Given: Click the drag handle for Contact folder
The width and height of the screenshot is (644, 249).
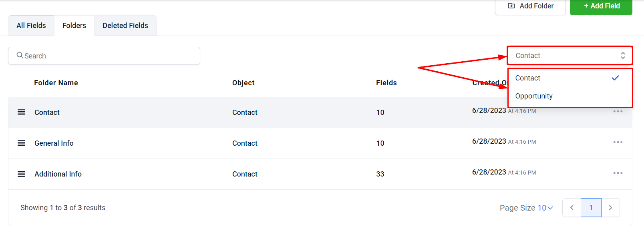Looking at the screenshot, I should (x=22, y=112).
